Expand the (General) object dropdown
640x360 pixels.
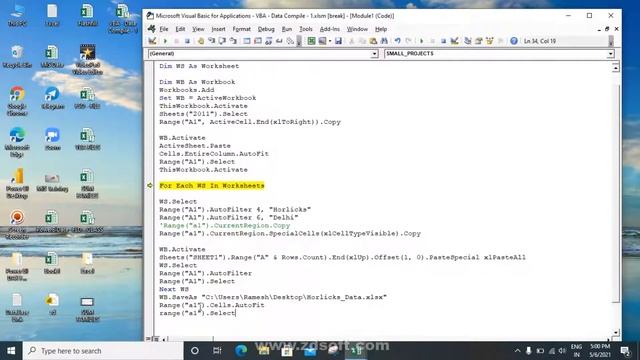(374, 54)
